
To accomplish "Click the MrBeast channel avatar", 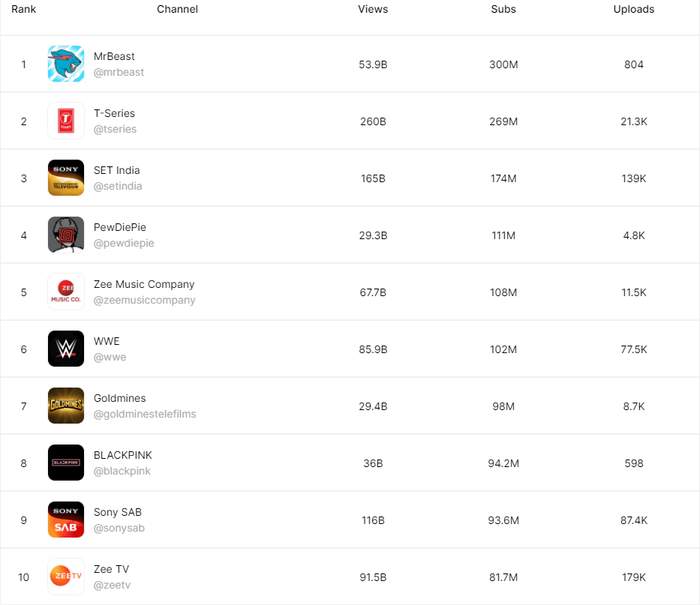I will click(x=66, y=64).
